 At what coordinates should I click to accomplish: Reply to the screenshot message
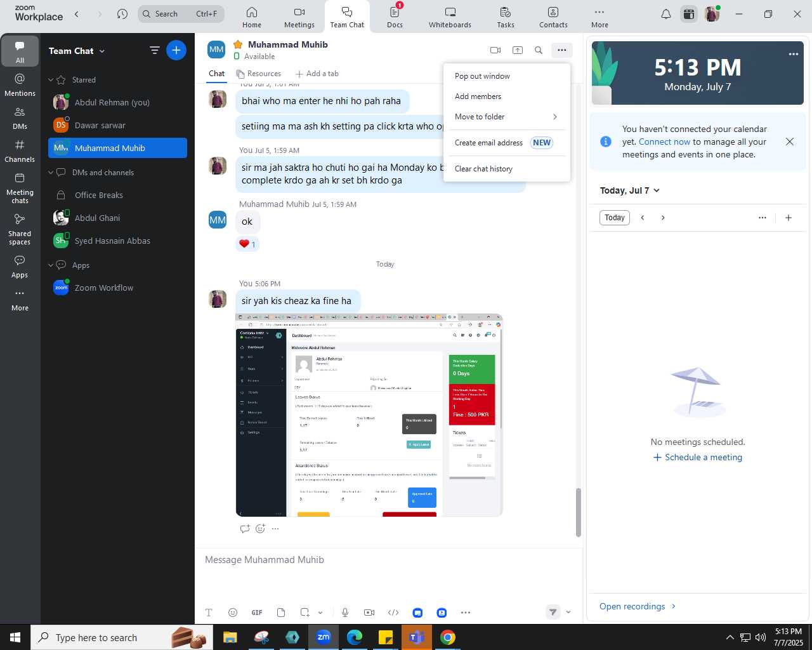point(245,529)
